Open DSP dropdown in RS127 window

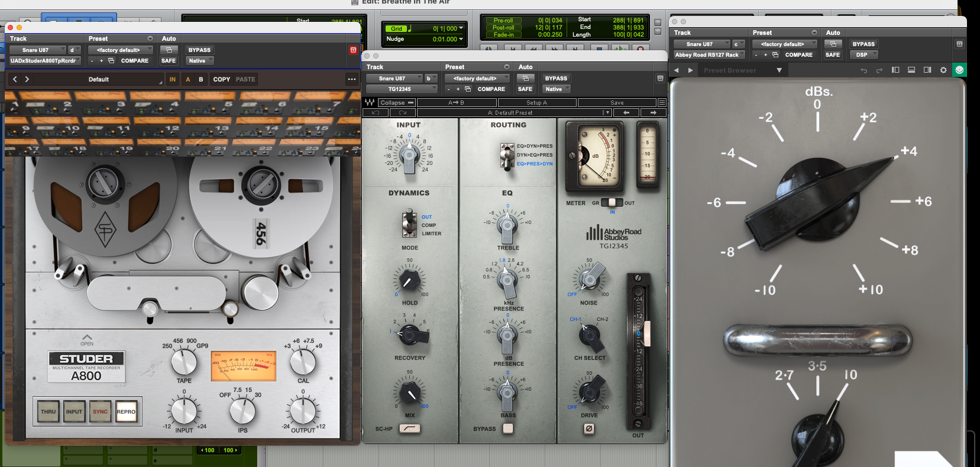pyautogui.click(x=863, y=55)
